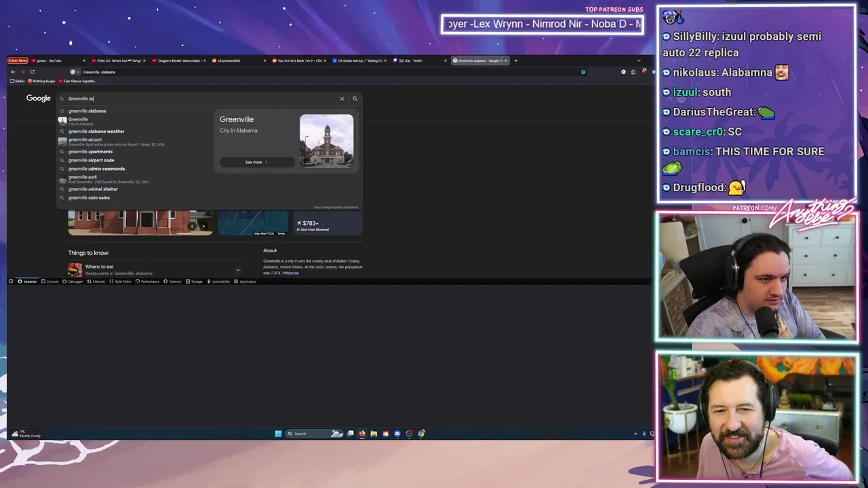The height and width of the screenshot is (488, 868).
Task: Click Report inappropriate predictions link
Action: click(336, 207)
